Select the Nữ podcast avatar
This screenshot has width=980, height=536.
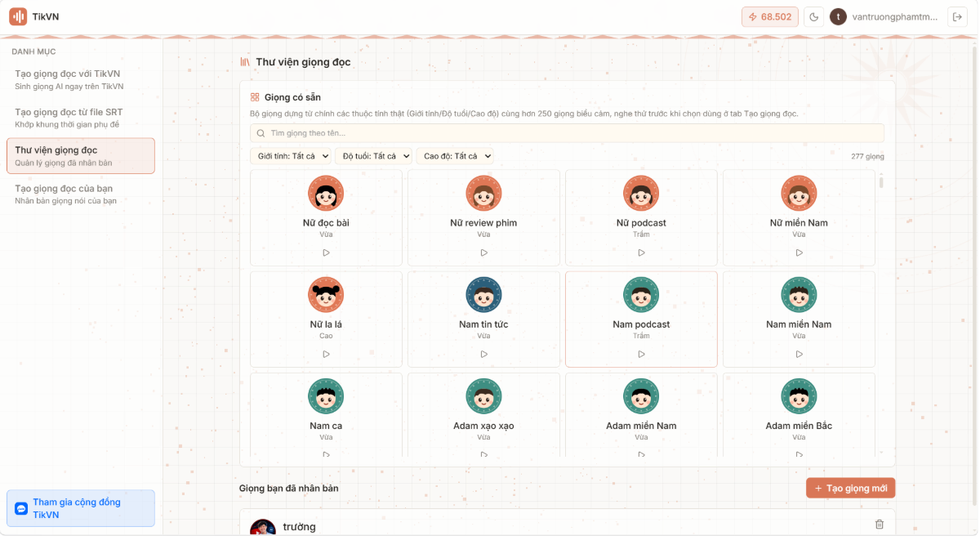641,193
